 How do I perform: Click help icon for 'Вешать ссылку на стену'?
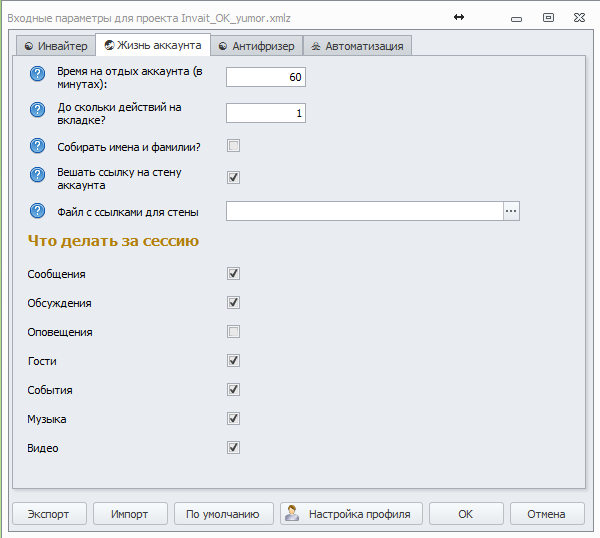coord(39,177)
